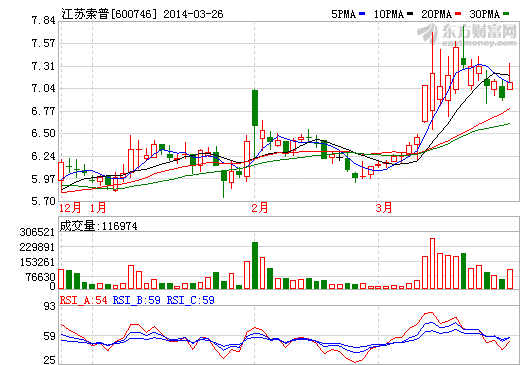The height and width of the screenshot is (365, 520).
Task: Click the 6.50 price axis label
Action: (43, 133)
